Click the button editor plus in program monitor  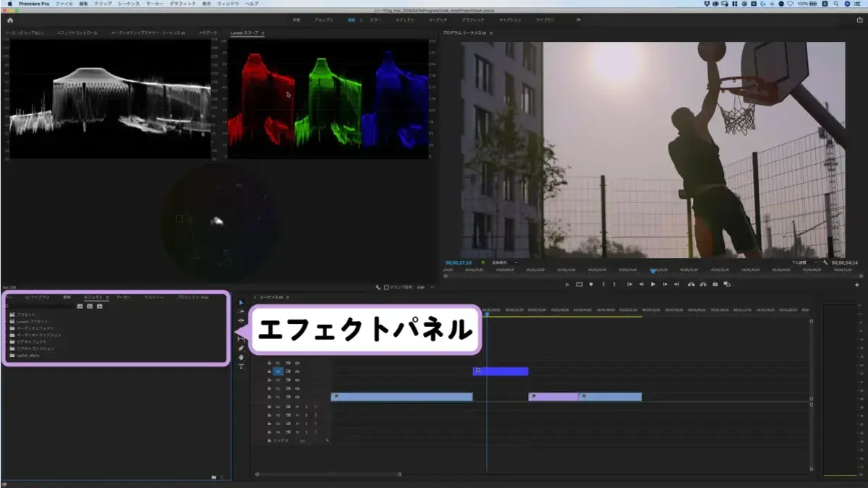(857, 285)
